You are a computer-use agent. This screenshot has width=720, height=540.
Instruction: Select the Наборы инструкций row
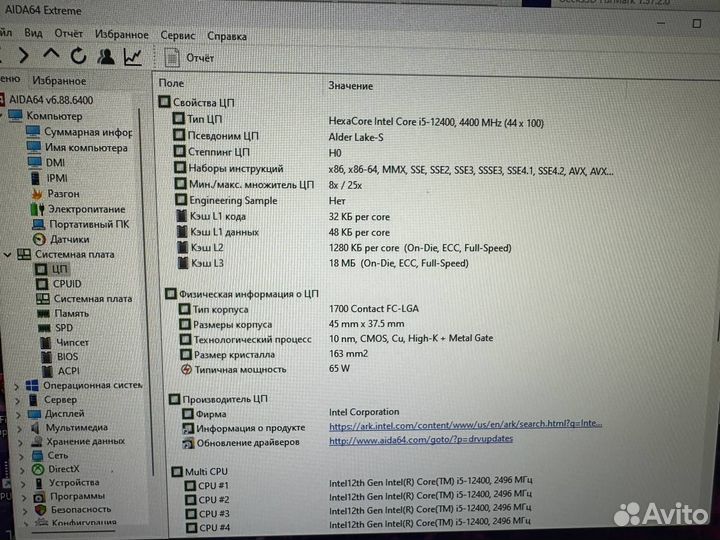click(394, 169)
